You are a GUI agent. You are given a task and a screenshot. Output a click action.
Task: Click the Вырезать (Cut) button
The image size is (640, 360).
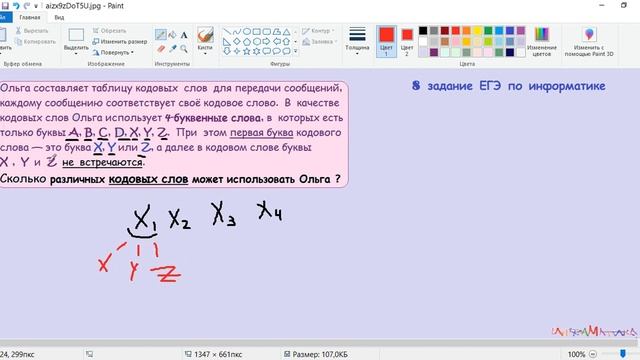(x=32, y=31)
